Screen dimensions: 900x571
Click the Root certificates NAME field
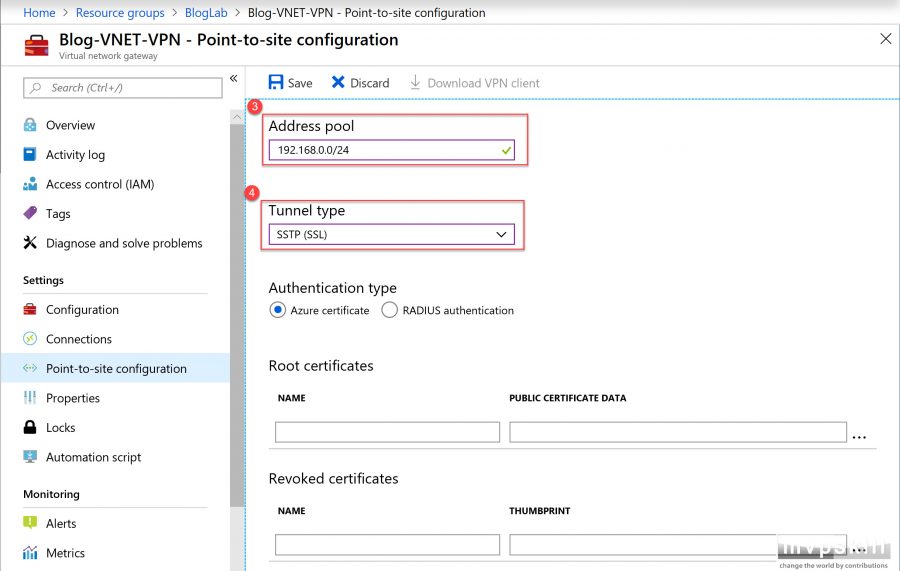click(x=387, y=432)
